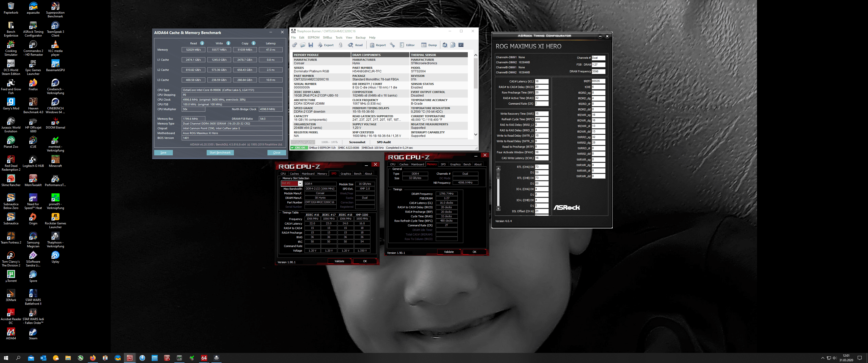Open the Windows Start menu
The image size is (868, 363).
tap(6, 358)
